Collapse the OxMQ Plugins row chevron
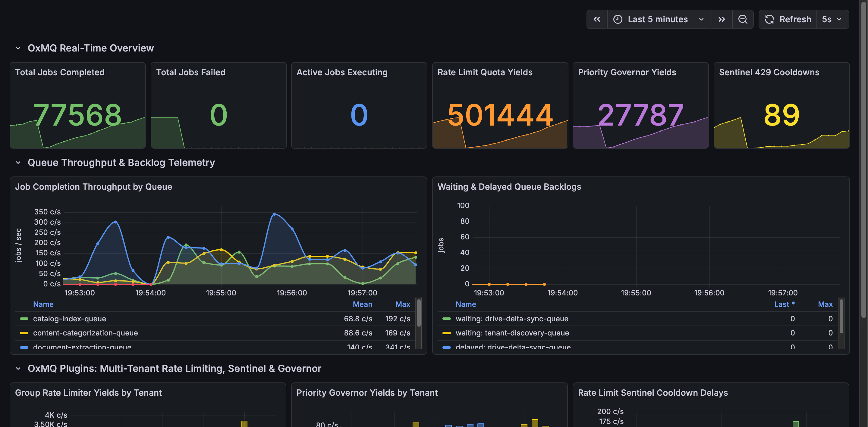 tap(18, 369)
